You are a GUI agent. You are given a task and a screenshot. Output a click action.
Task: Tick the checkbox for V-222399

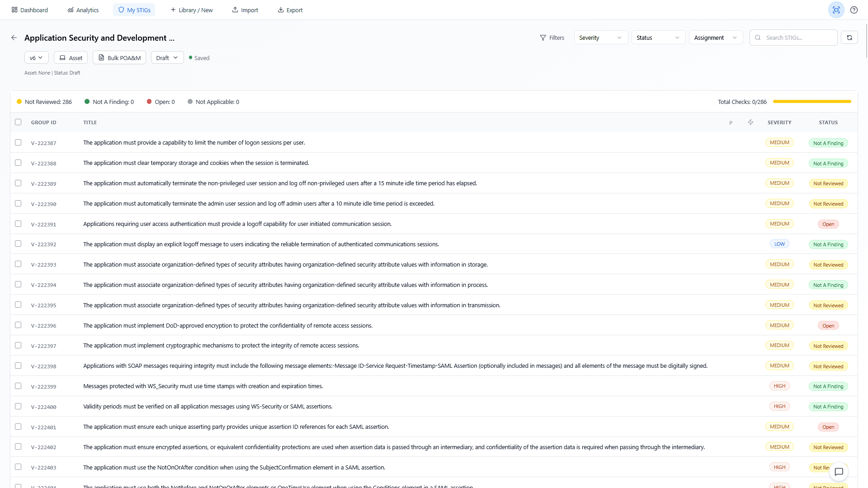click(x=18, y=386)
